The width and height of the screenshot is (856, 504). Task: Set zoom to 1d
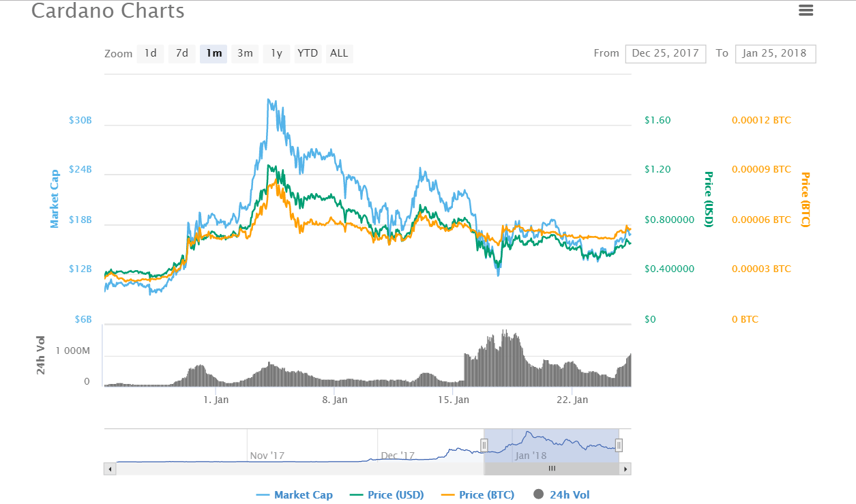point(150,53)
